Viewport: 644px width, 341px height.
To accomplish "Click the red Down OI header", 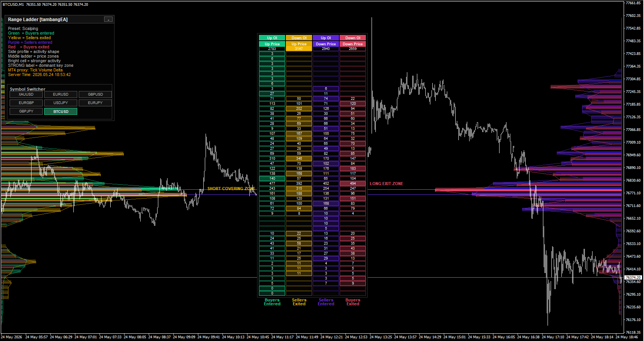I will pos(353,38).
